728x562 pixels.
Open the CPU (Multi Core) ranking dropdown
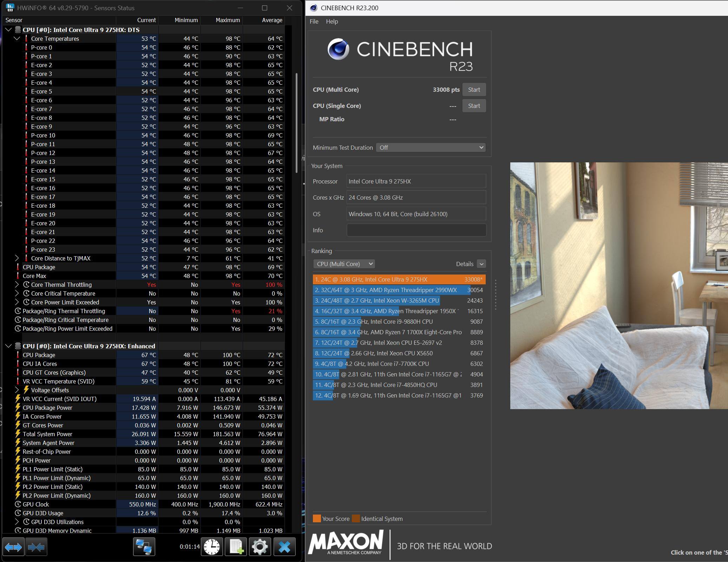pos(344,264)
